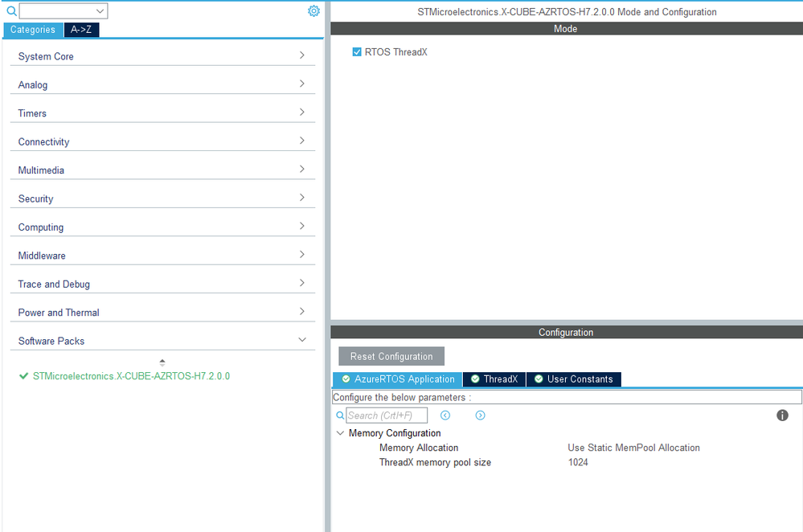Focus the Search (Ctrl+F) parameter field

click(387, 415)
